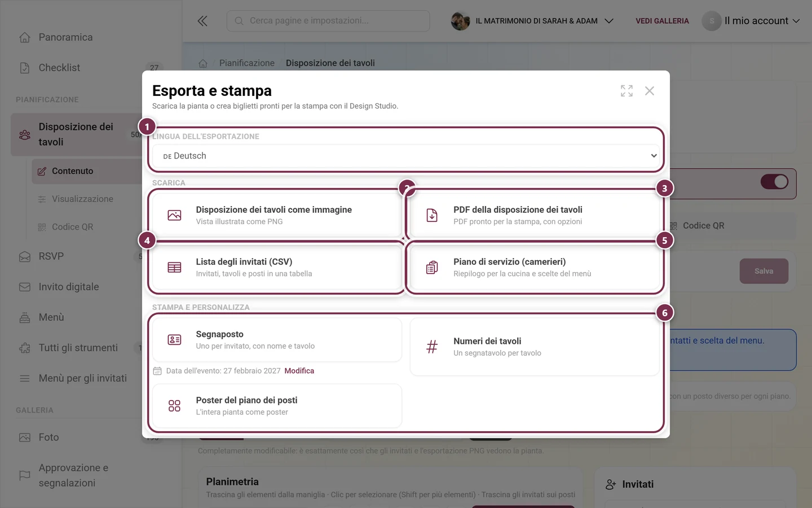Expand the Il matrimonio di Sarah & Adam menu

pos(532,21)
